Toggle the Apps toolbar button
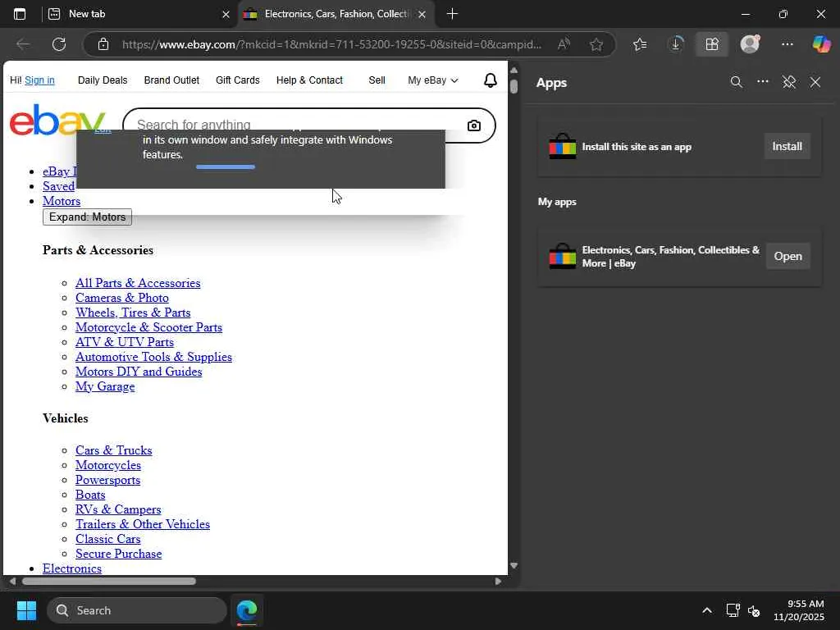Screen dimensions: 840x630 tap(712, 44)
